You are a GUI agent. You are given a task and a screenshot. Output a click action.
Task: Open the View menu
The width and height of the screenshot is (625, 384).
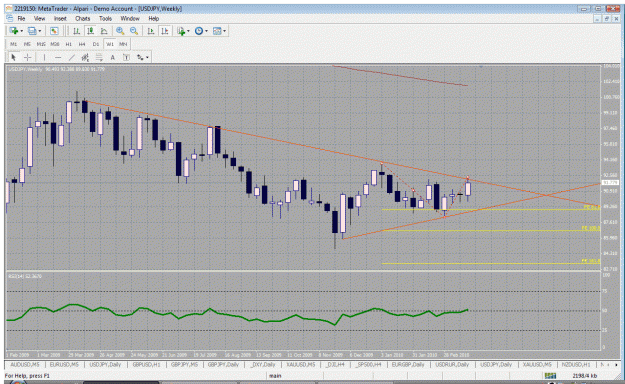coord(39,19)
